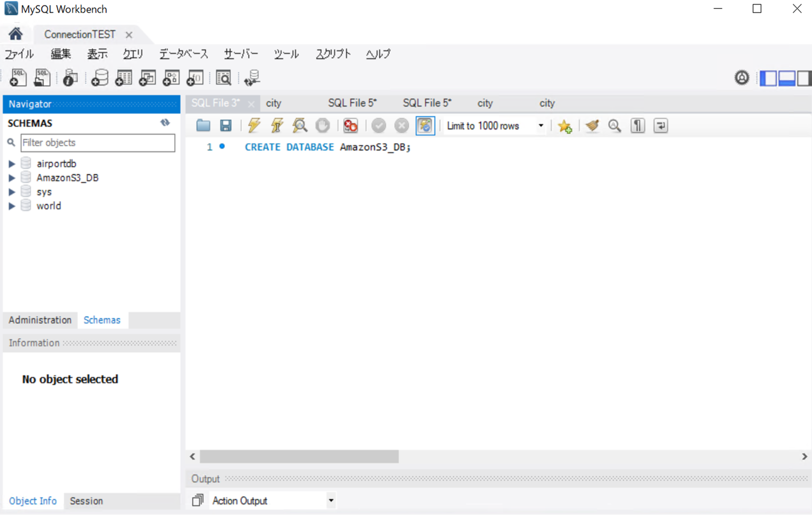The height and width of the screenshot is (515, 812).
Task: Execute statement under cursor
Action: point(277,126)
